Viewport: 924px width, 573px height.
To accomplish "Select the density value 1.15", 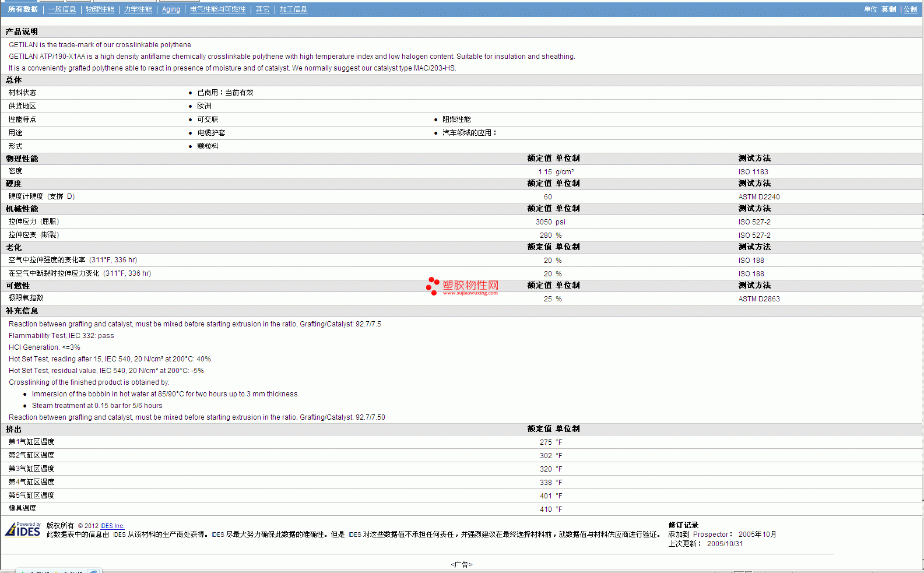I will click(x=545, y=172).
